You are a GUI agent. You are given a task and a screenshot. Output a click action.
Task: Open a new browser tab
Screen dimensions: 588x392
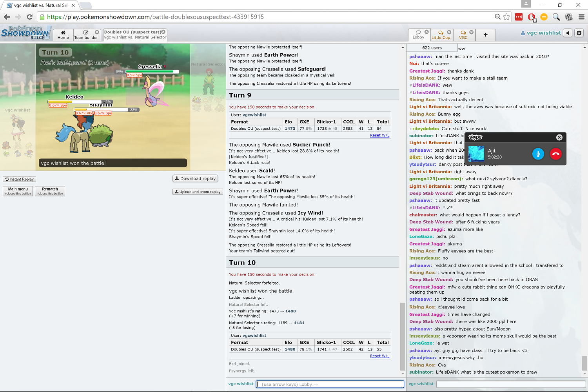click(85, 5)
